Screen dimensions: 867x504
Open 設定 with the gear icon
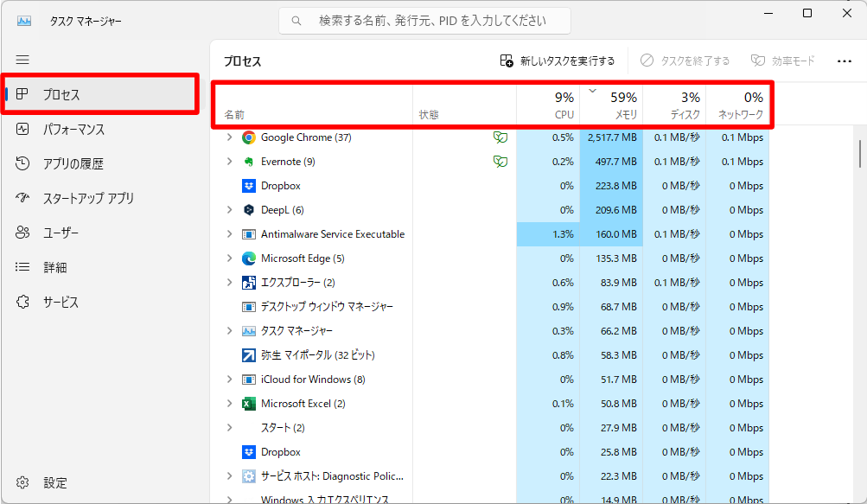click(x=23, y=482)
